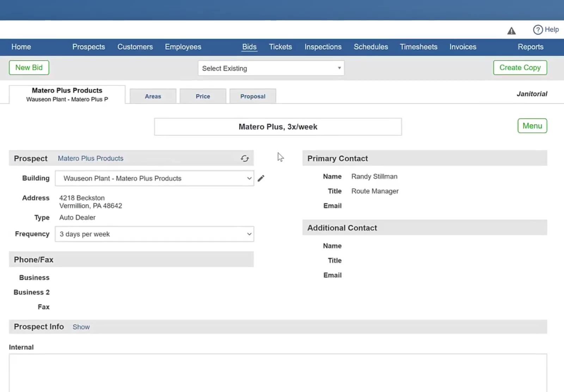
Task: Open the Schedules menu
Action: click(x=371, y=47)
